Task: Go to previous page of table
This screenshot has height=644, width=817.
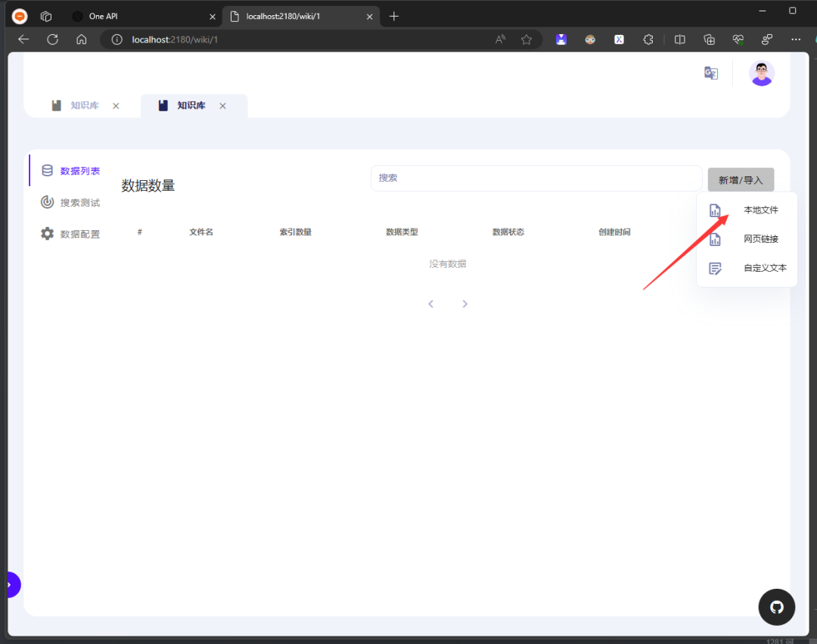Action: point(431,304)
